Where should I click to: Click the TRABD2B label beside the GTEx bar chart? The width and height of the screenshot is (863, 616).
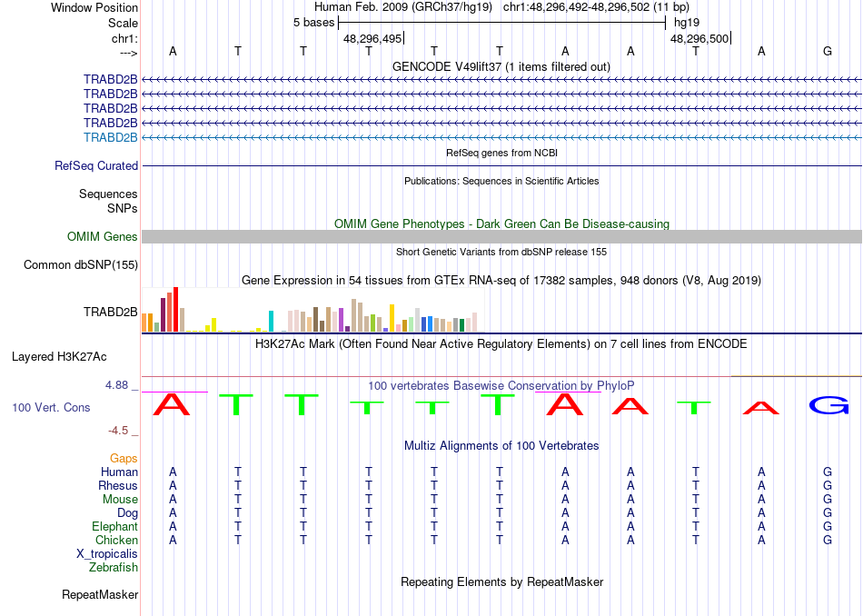coord(110,313)
